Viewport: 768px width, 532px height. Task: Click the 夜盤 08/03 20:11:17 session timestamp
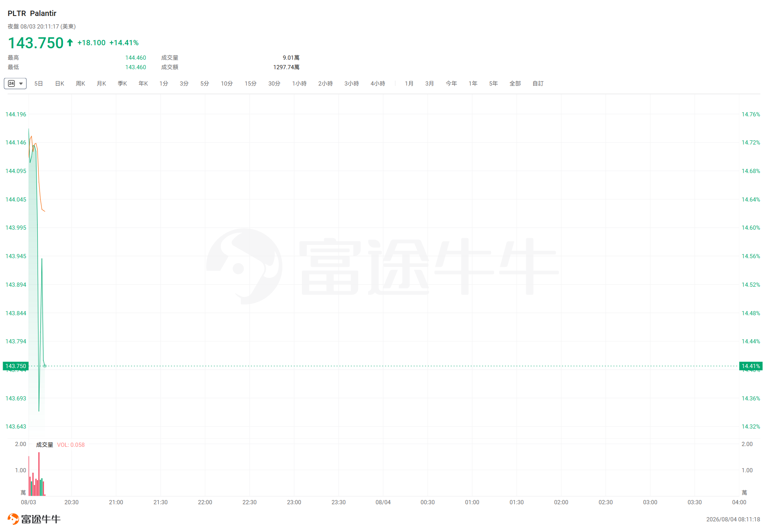(42, 27)
